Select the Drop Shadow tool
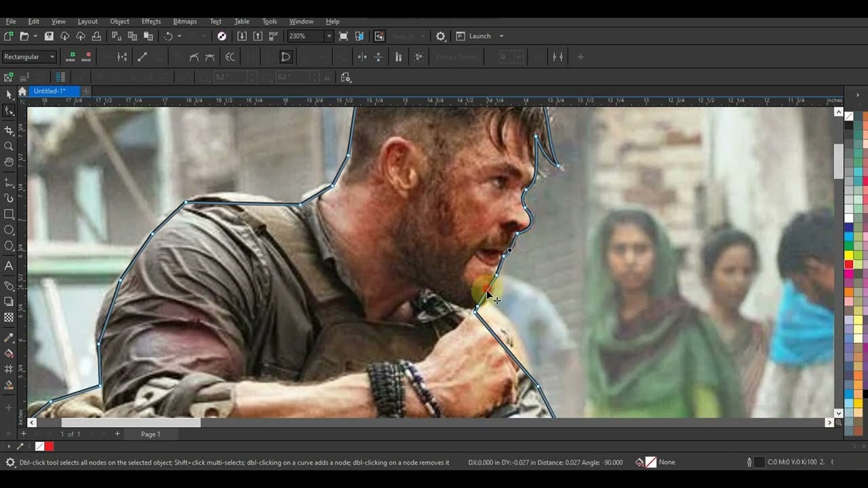 tap(9, 301)
